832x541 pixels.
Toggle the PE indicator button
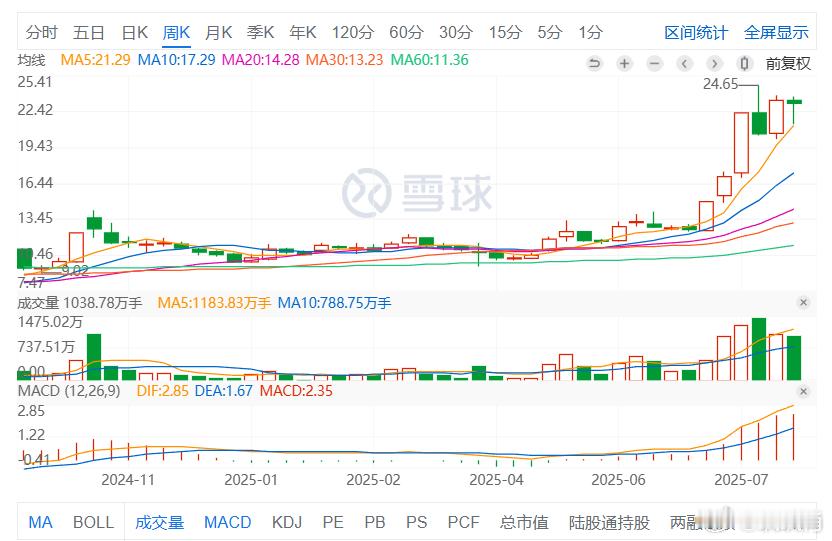pos(333,522)
